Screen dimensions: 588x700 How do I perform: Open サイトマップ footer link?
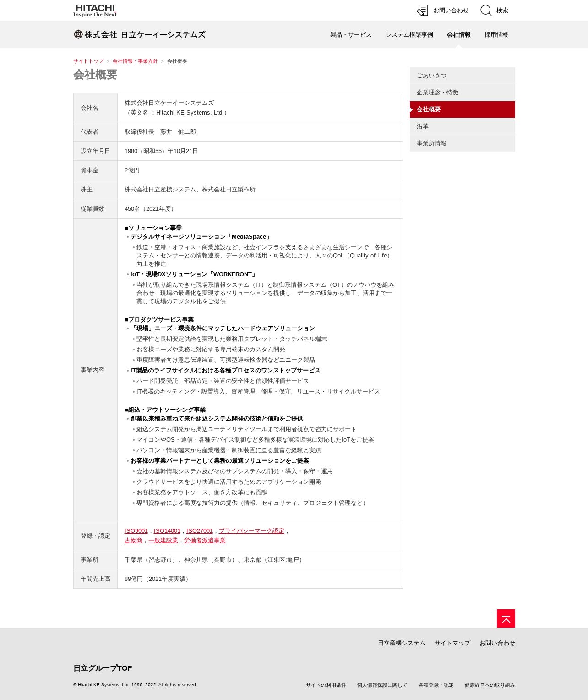(452, 643)
